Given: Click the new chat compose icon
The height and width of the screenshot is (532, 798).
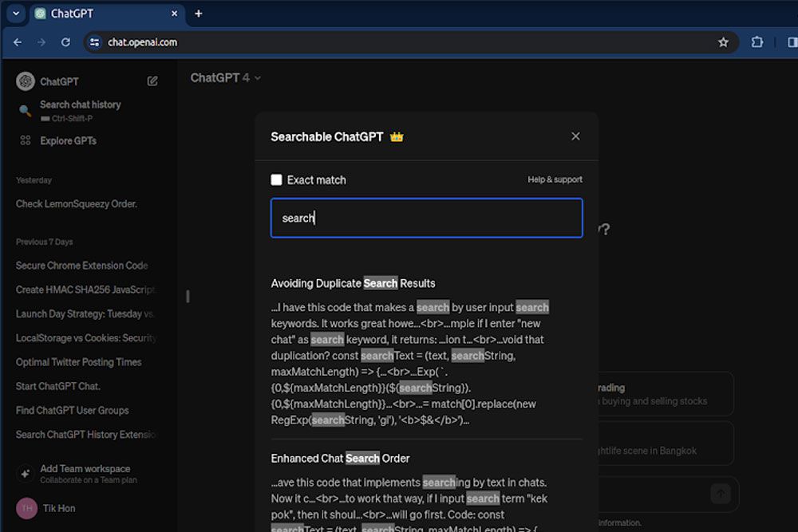Looking at the screenshot, I should tap(152, 81).
